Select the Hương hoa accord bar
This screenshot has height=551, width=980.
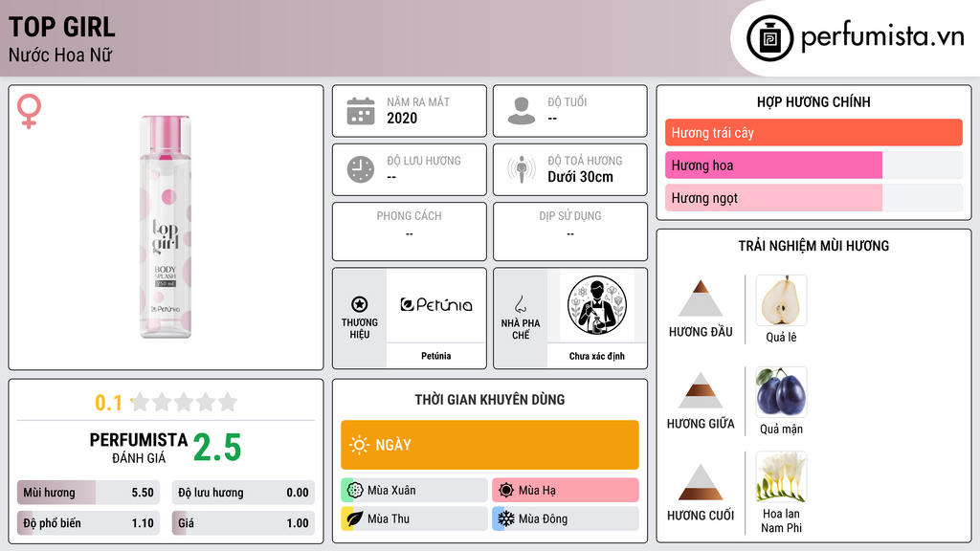(813, 165)
